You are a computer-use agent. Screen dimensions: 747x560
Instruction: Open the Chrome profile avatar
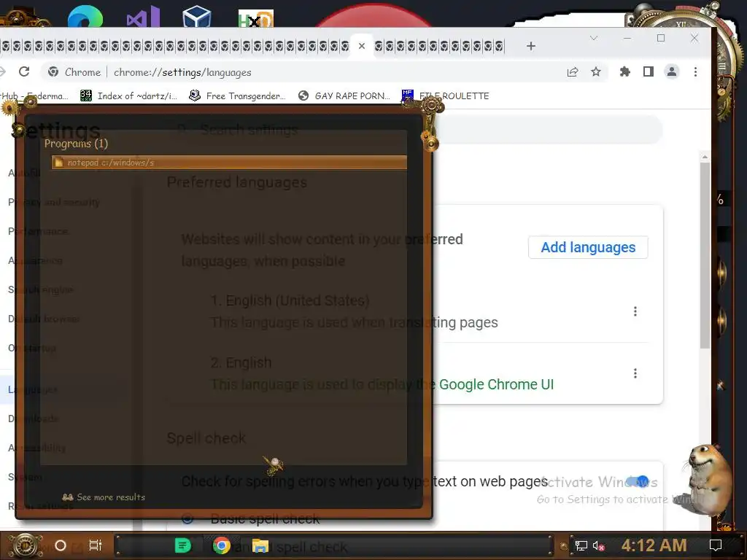[x=672, y=72]
